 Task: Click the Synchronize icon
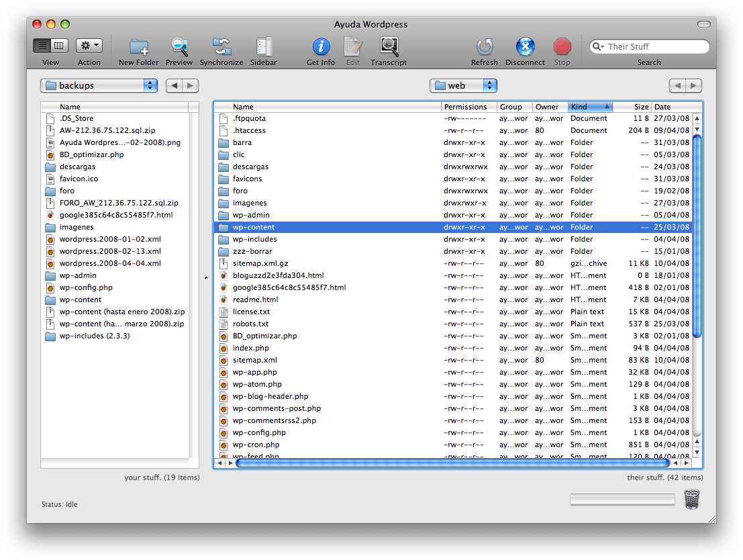221,46
